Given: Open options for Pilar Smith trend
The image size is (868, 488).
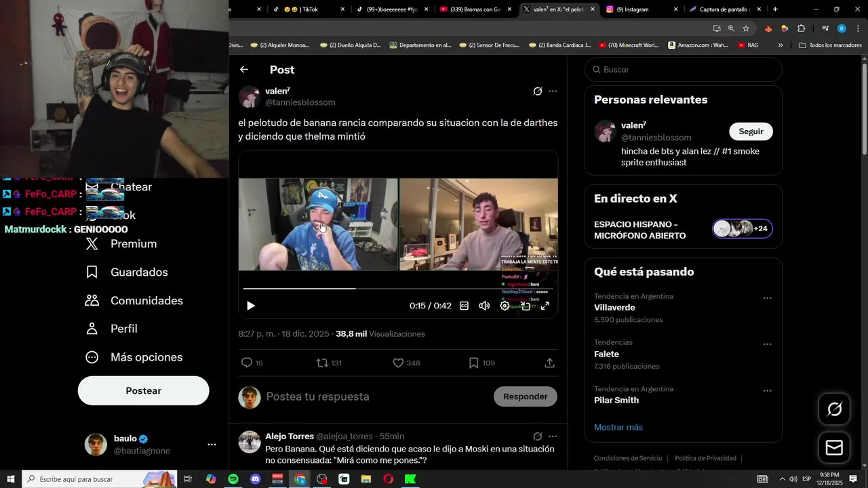Looking at the screenshot, I should click(x=768, y=391).
